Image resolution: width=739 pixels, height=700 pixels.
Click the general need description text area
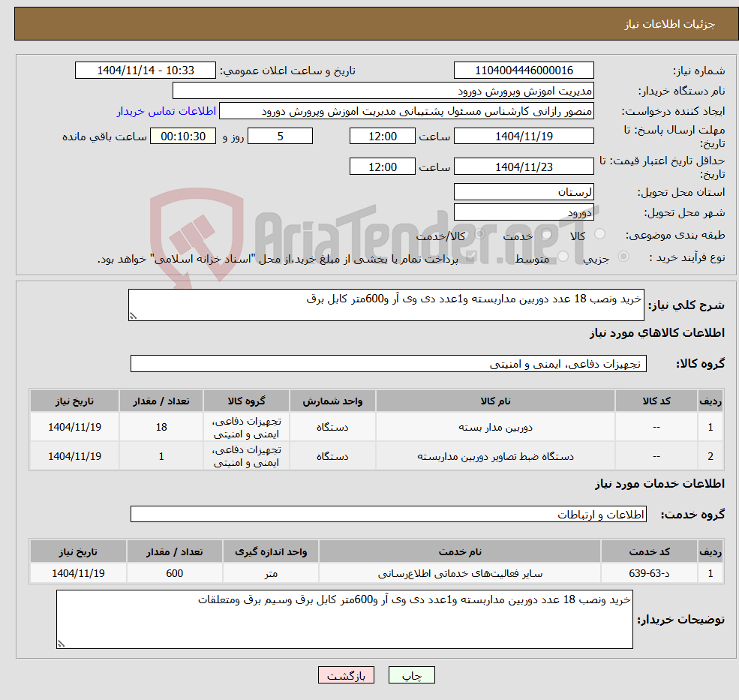point(386,305)
